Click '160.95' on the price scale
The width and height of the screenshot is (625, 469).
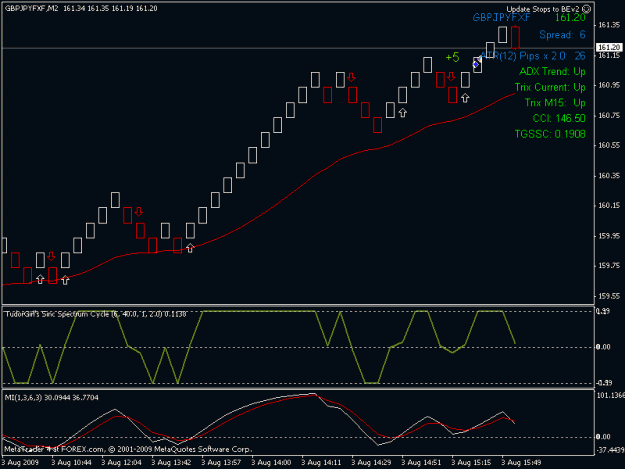pos(609,85)
